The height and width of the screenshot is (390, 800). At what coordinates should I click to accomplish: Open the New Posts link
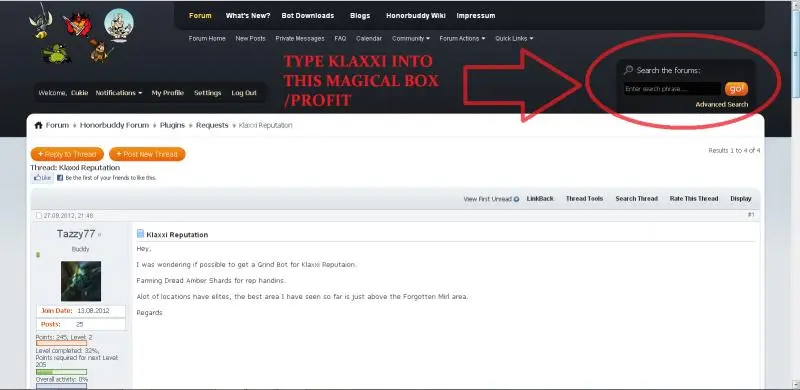coord(251,38)
